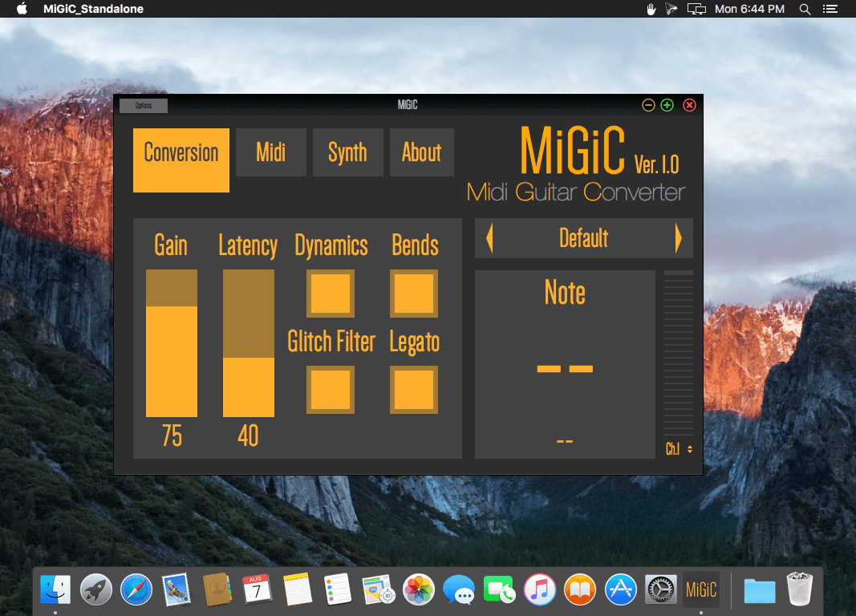Toggle the Bends switch

pyautogui.click(x=414, y=294)
